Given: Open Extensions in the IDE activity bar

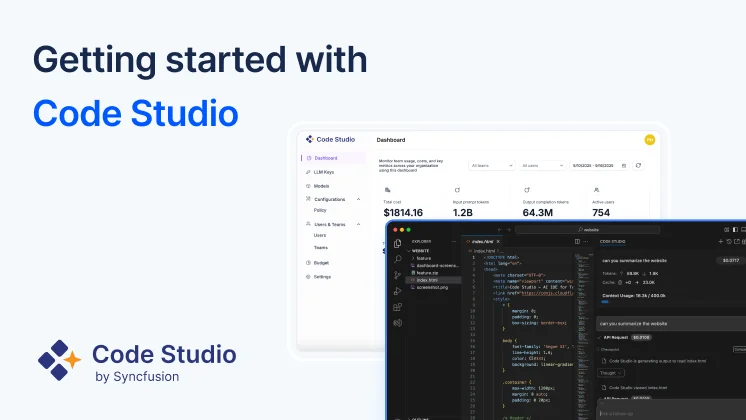Looking at the screenshot, I should tap(398, 307).
